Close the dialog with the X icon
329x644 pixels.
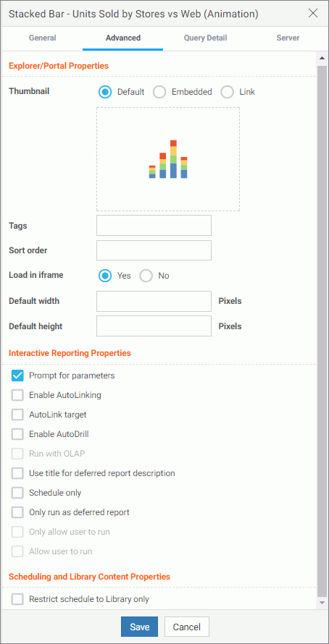tap(313, 13)
